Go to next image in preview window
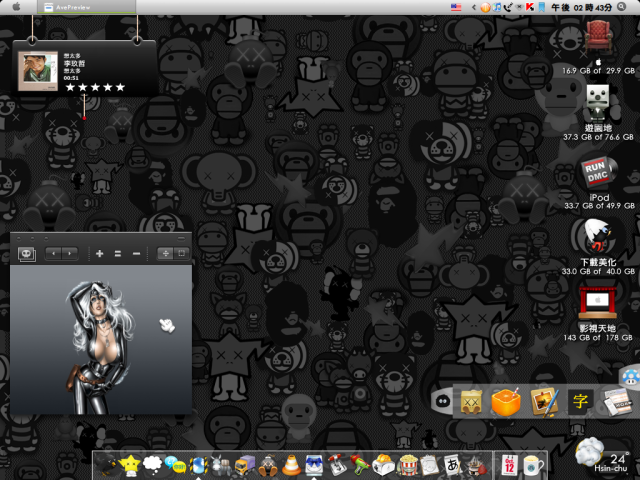The width and height of the screenshot is (640, 480). pyautogui.click(x=70, y=253)
